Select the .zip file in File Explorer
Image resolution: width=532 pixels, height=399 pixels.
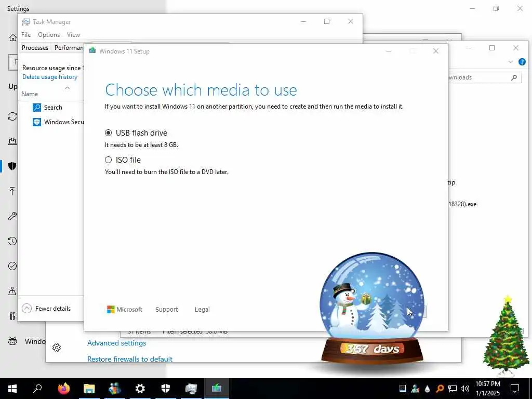point(451,182)
